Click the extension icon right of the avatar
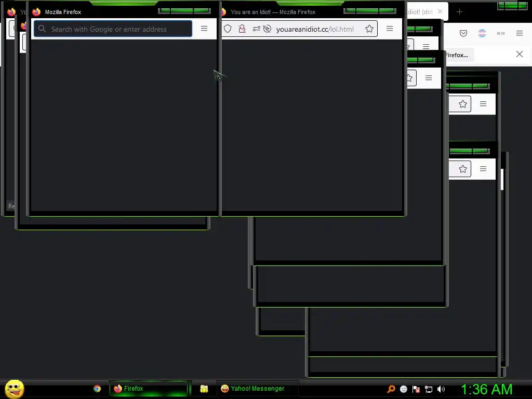 [500, 33]
